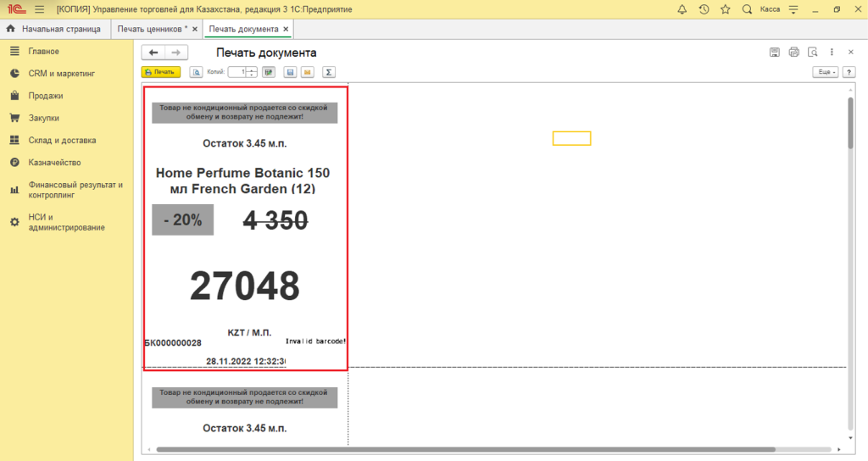The image size is (868, 461).
Task: Expand the Еще dropdown menu
Action: pyautogui.click(x=825, y=72)
